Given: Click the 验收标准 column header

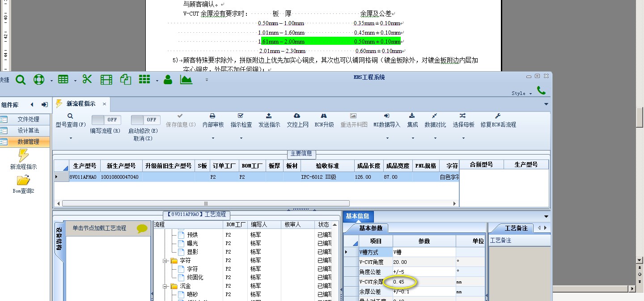Looking at the screenshot, I should click(x=327, y=166).
